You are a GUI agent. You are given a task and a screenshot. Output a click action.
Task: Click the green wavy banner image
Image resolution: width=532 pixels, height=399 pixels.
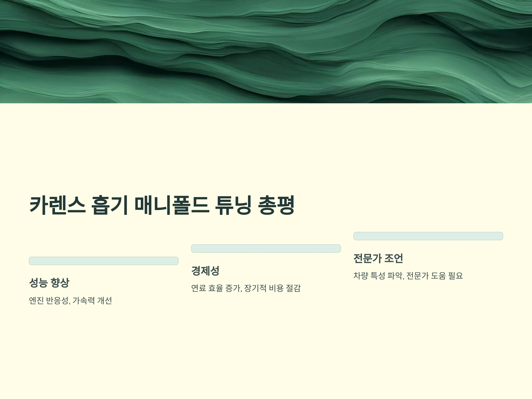266,51
